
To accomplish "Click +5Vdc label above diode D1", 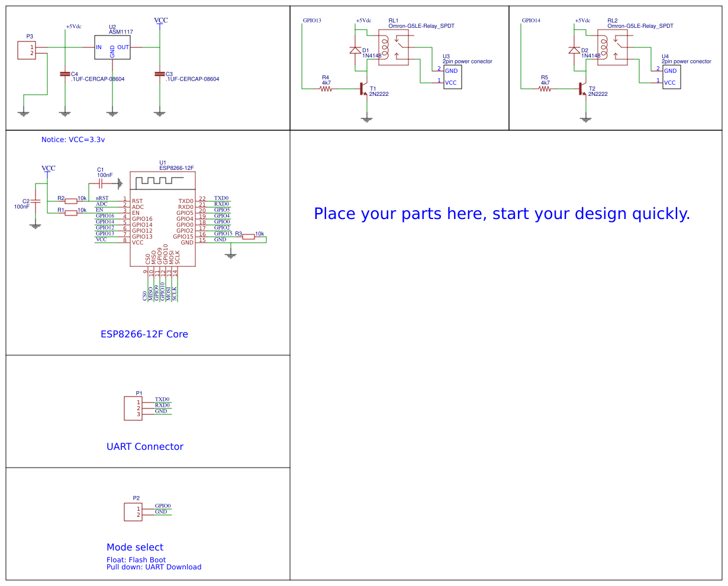I will coord(363,21).
